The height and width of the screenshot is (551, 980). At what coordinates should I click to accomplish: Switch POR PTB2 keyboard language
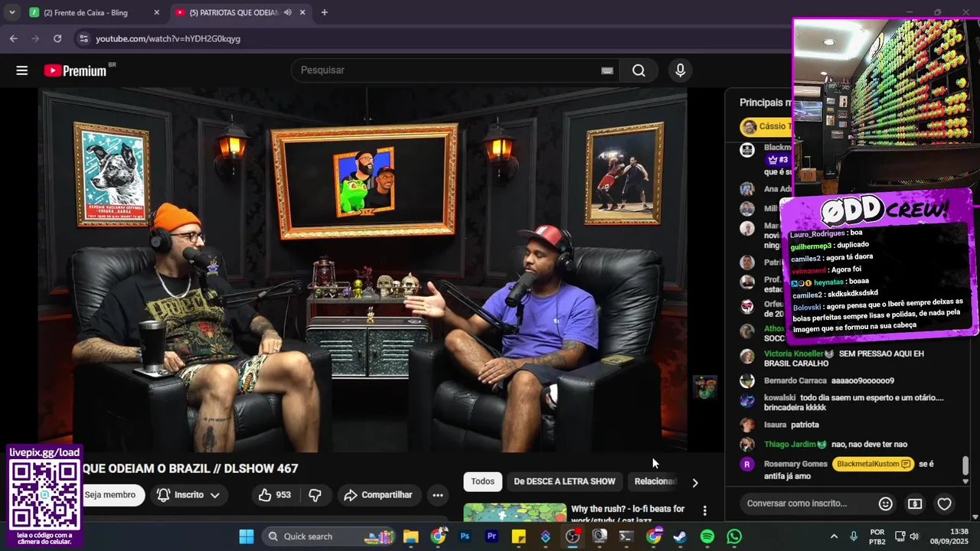point(877,536)
